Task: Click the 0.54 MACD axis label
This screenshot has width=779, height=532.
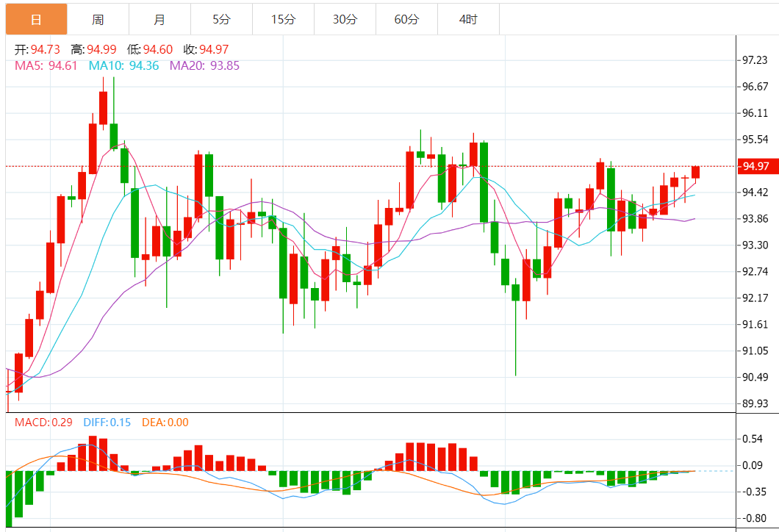Action: coord(752,439)
